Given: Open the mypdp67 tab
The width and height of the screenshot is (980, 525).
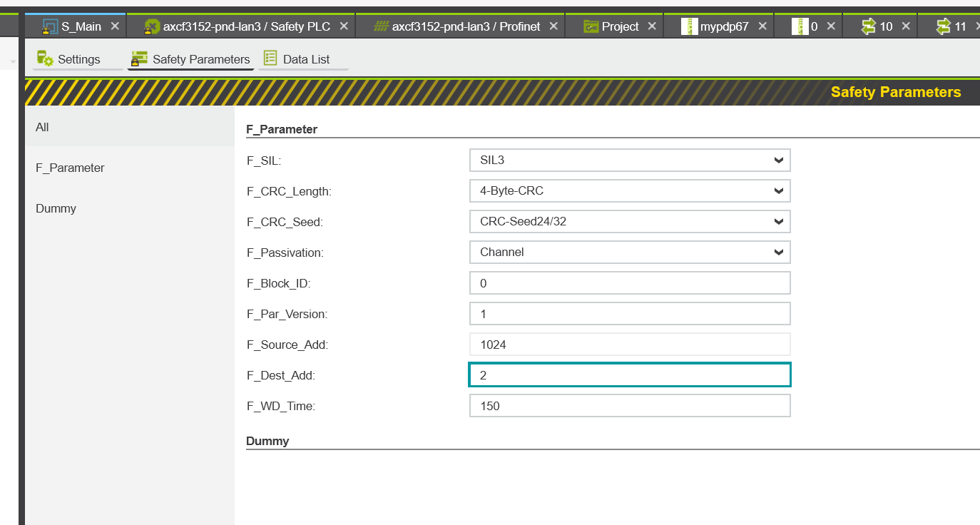Looking at the screenshot, I should pos(719,26).
